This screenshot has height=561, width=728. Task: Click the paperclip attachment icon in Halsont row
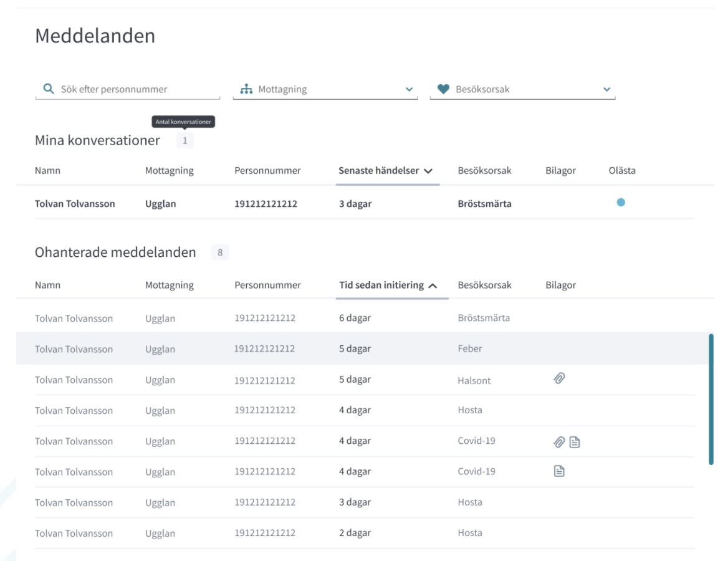click(560, 378)
